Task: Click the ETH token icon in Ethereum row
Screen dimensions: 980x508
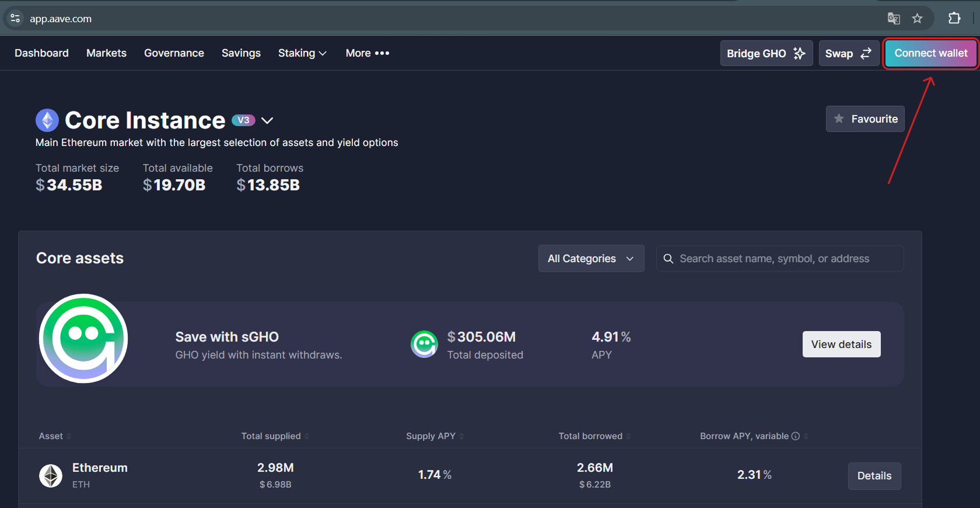Action: pos(51,476)
